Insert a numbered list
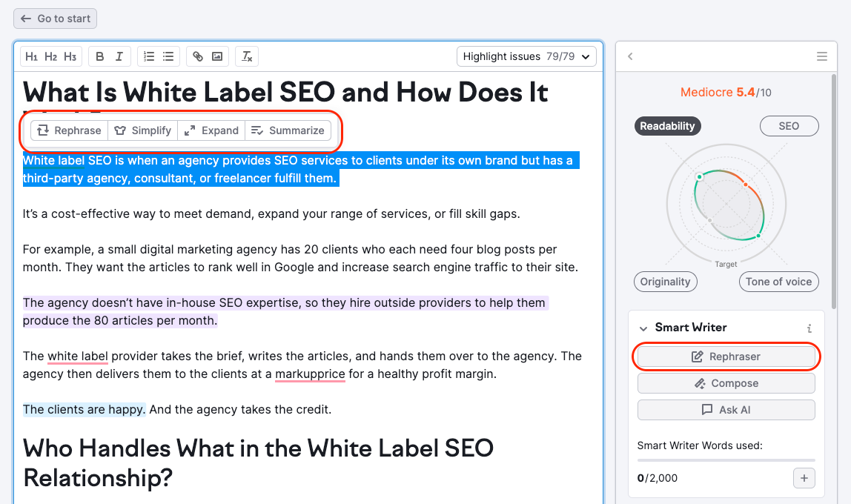 (148, 56)
